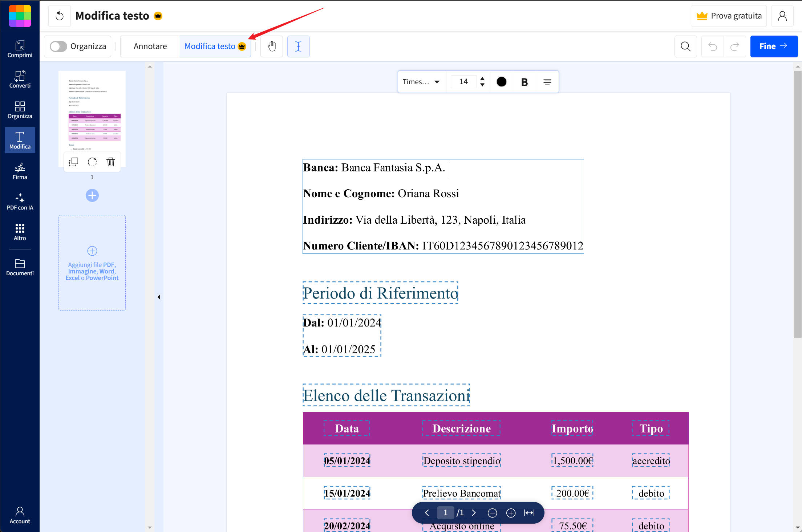802x532 pixels.
Task: Increase the font size stepper
Action: (482, 78)
